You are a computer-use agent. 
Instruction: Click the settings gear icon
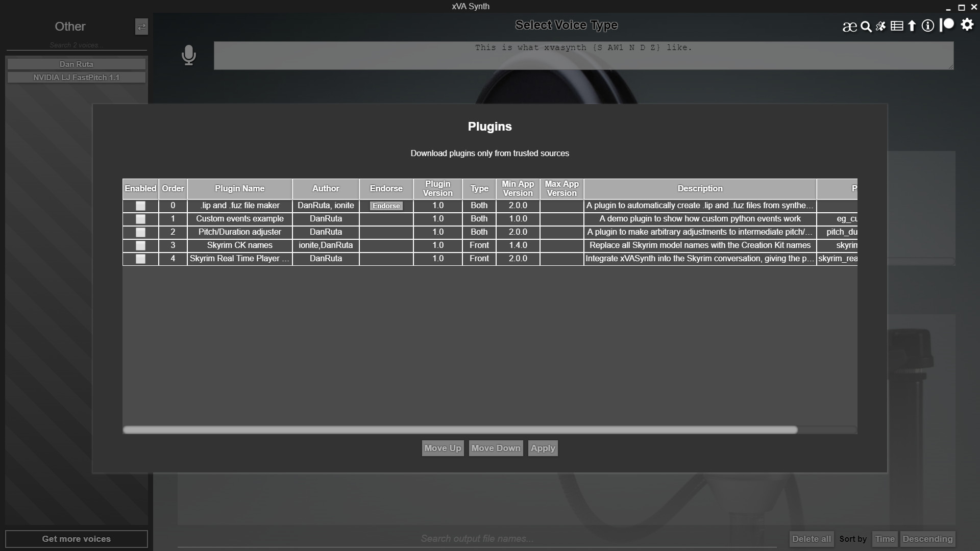(967, 26)
